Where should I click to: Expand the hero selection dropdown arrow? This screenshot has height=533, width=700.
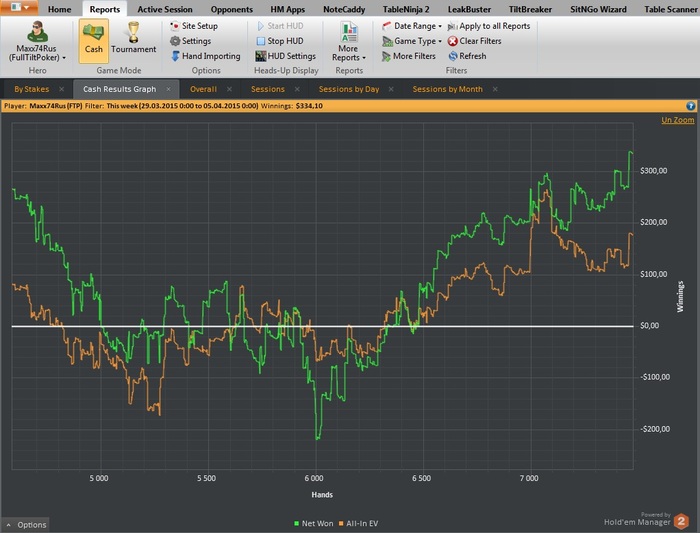[x=64, y=58]
